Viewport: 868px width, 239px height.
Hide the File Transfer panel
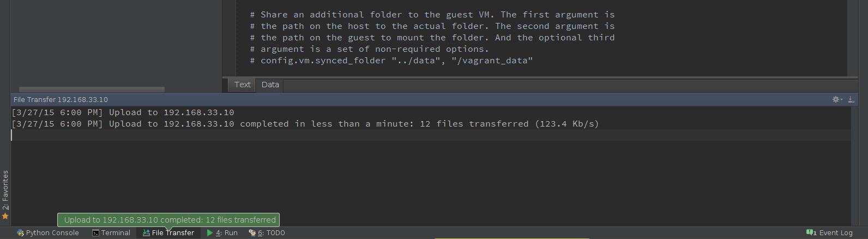[851, 99]
